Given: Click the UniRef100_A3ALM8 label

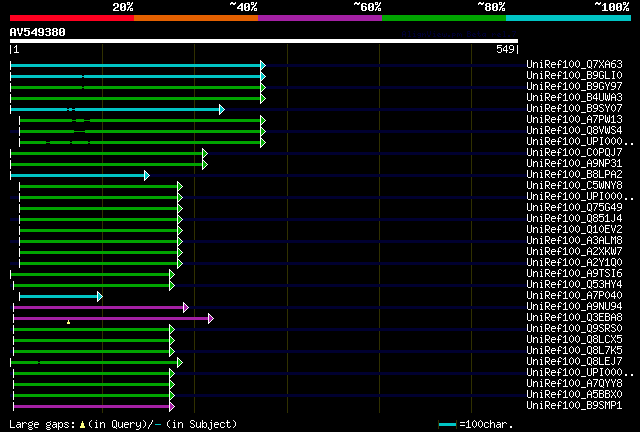Looking at the screenshot, I should tap(574, 241).
